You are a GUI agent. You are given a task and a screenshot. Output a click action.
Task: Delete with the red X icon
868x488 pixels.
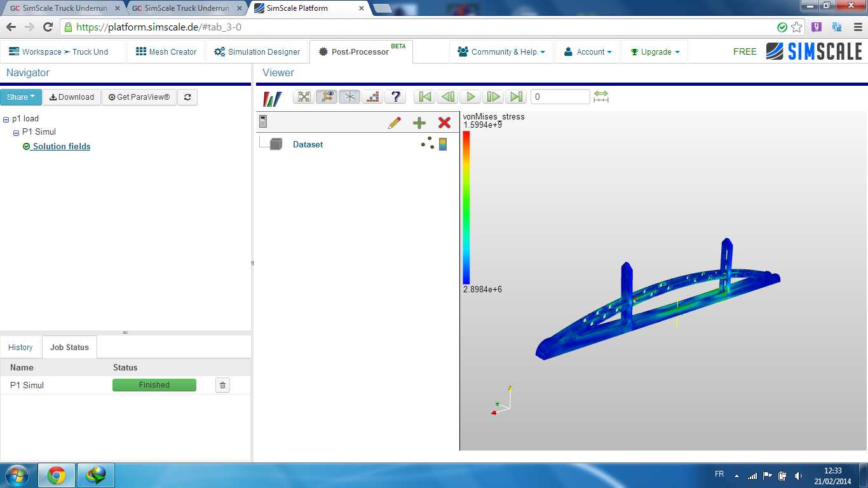point(444,123)
